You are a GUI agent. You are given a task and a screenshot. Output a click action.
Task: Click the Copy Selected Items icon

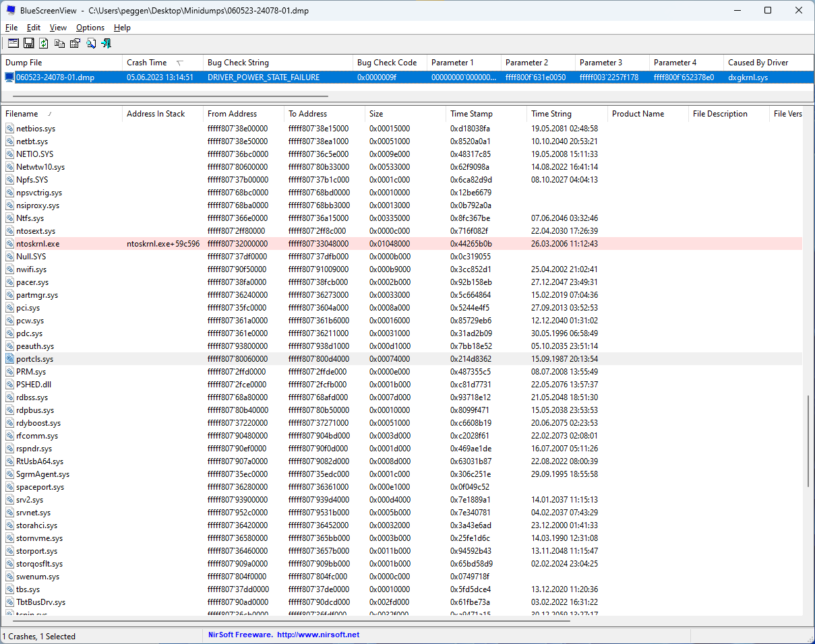59,43
